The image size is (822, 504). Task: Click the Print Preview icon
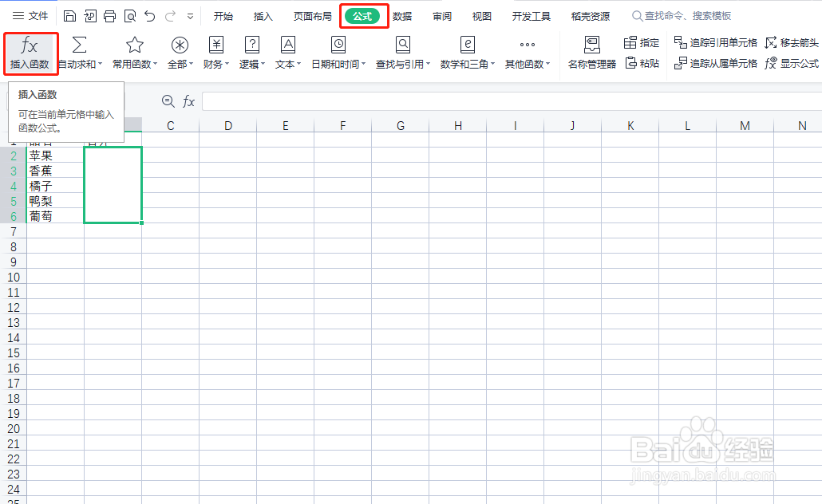click(130, 16)
